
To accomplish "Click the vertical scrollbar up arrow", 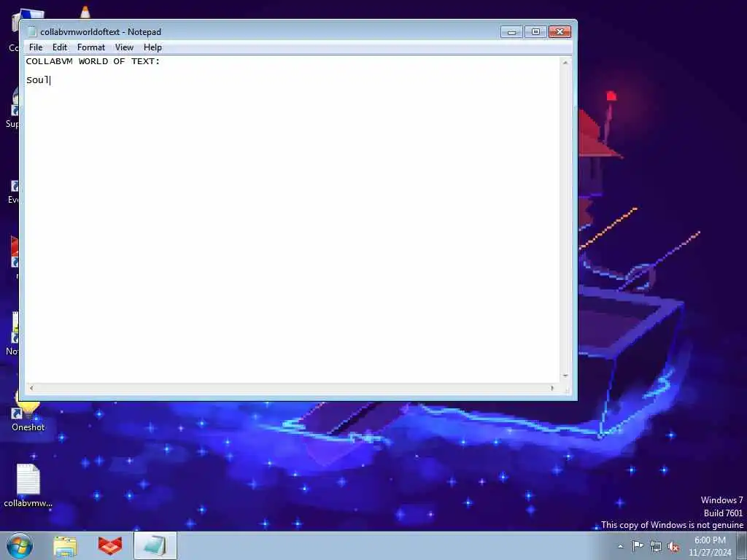I will click(x=565, y=63).
